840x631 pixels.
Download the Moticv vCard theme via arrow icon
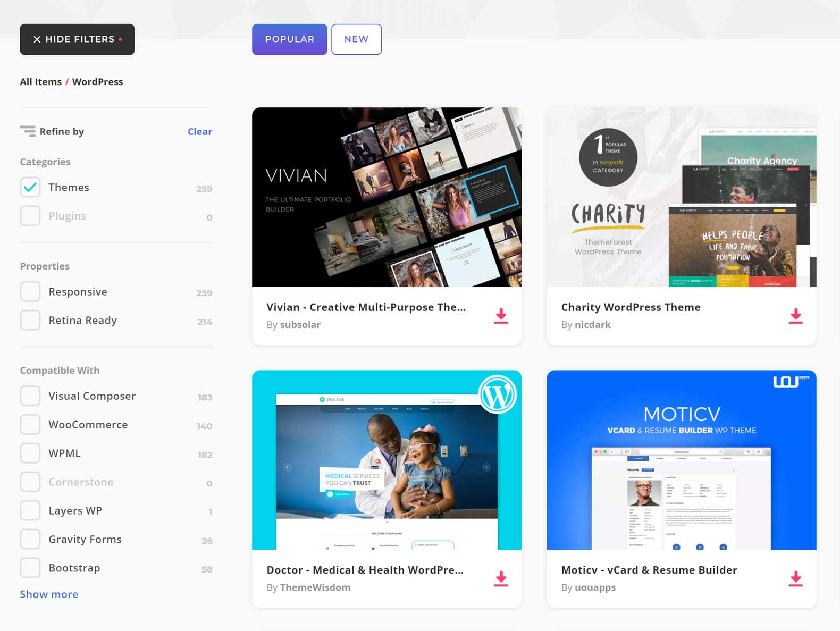[795, 578]
